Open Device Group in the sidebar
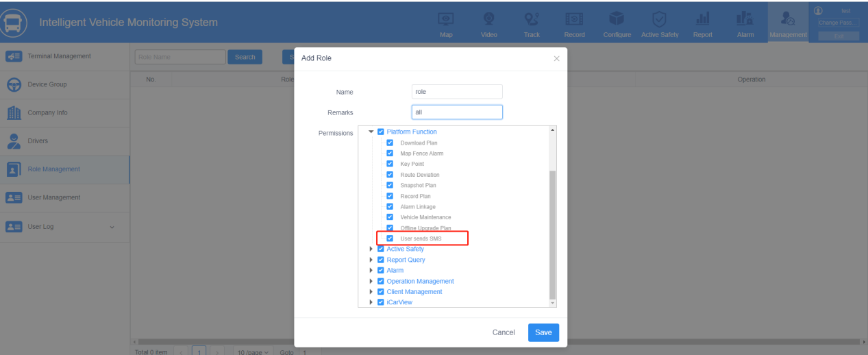Screen dimensions: 868x355 pos(64,84)
